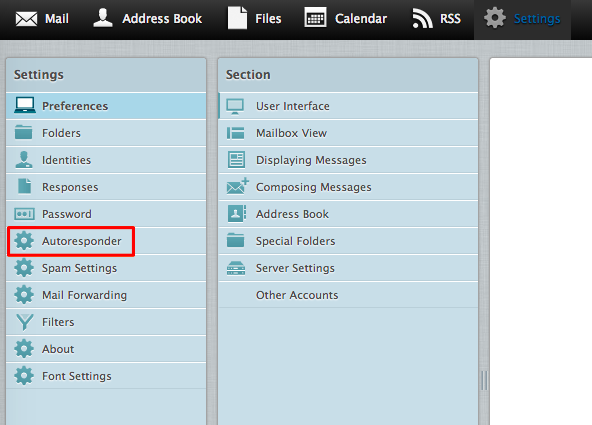Open the Calendar icon in top bar
This screenshot has width=592, height=425.
pos(315,17)
